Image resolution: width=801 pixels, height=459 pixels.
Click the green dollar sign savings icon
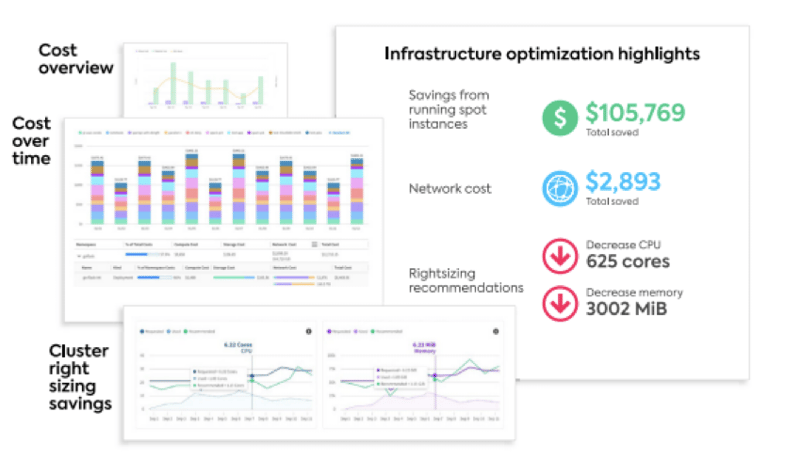(x=560, y=118)
